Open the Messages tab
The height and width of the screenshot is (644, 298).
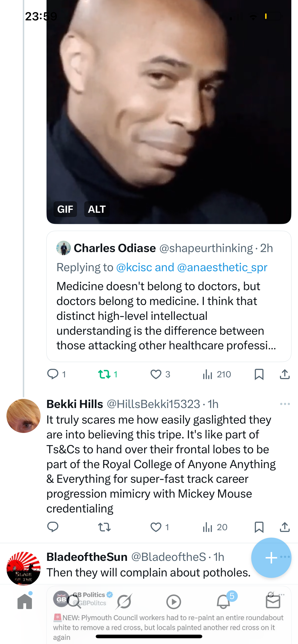point(273,602)
